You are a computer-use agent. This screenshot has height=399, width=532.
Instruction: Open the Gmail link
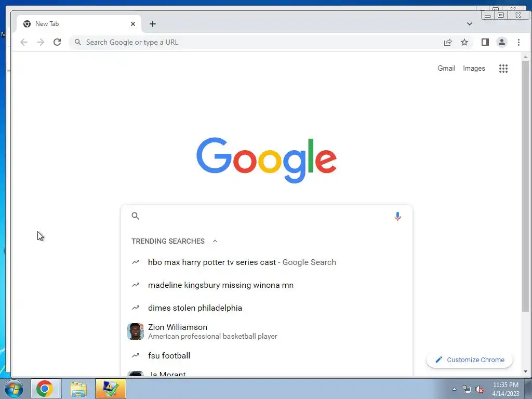point(446,68)
